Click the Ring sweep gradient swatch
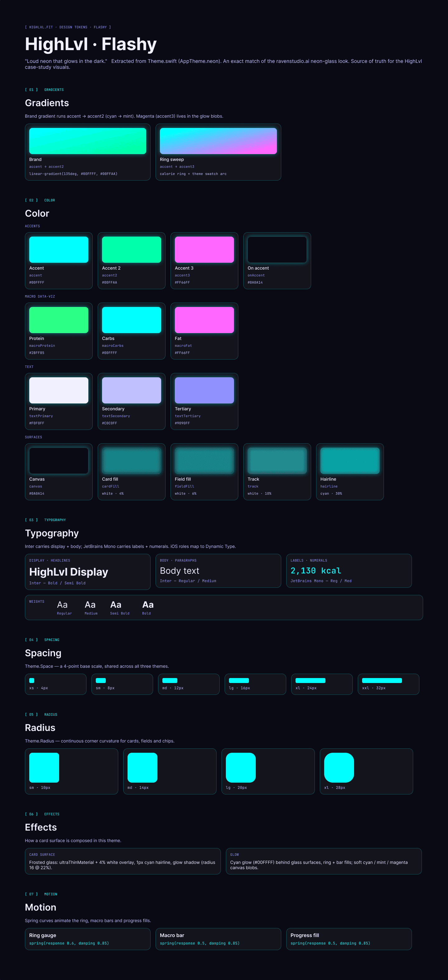The height and width of the screenshot is (980, 448). [x=218, y=141]
